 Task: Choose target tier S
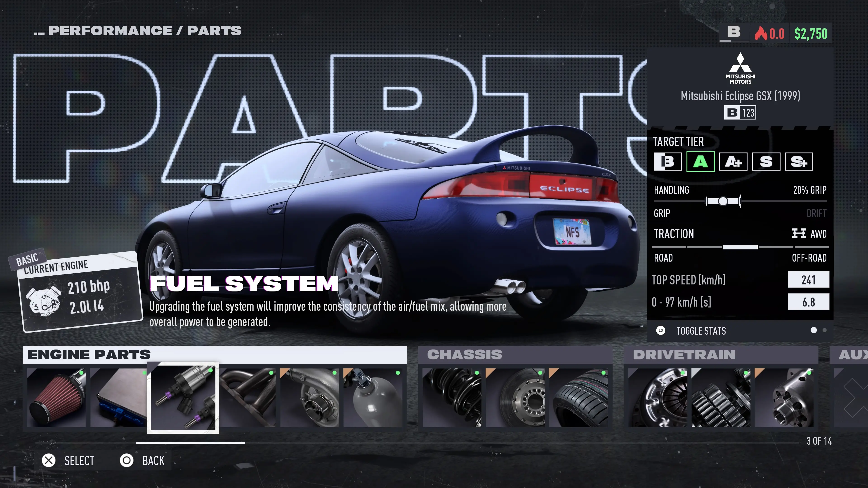pyautogui.click(x=766, y=162)
